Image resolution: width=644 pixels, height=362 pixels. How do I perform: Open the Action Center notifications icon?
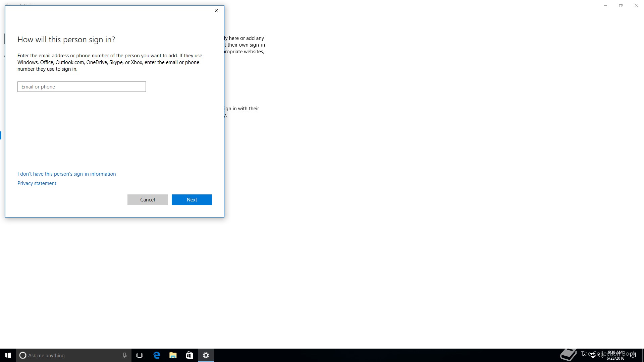point(633,355)
